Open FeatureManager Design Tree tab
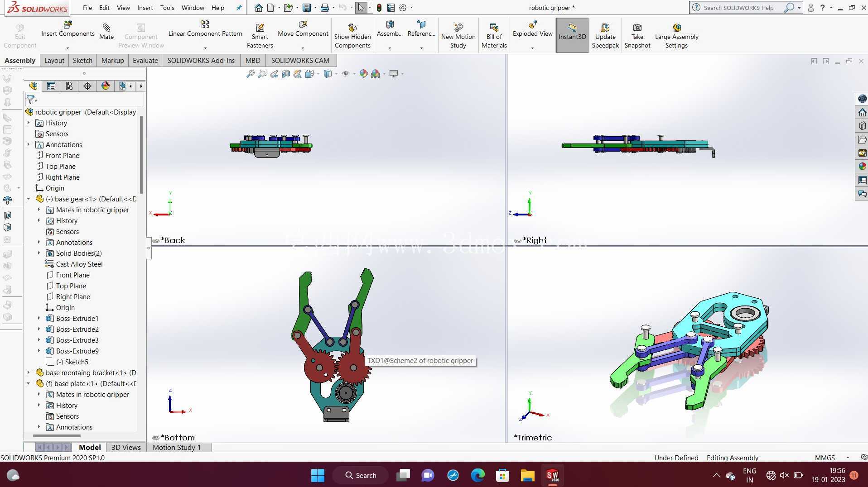 coord(33,86)
